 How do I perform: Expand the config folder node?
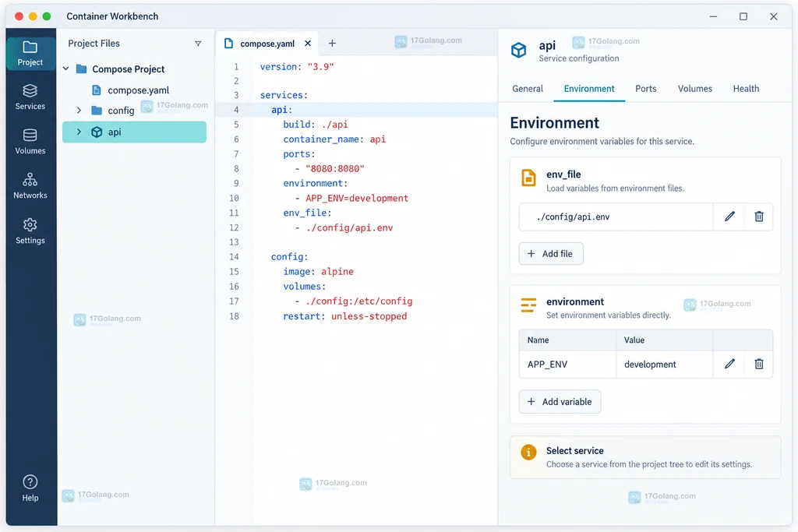(79, 111)
